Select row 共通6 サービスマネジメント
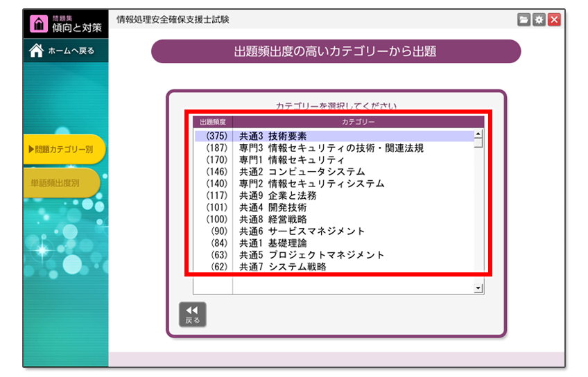The height and width of the screenshot is (377, 588). [x=334, y=231]
